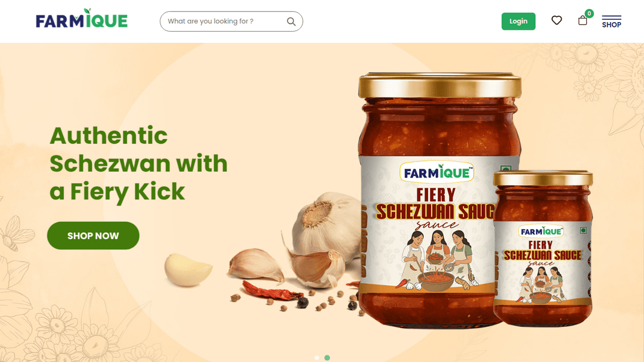
Task: Click the Farmique label on large jar
Action: (436, 173)
